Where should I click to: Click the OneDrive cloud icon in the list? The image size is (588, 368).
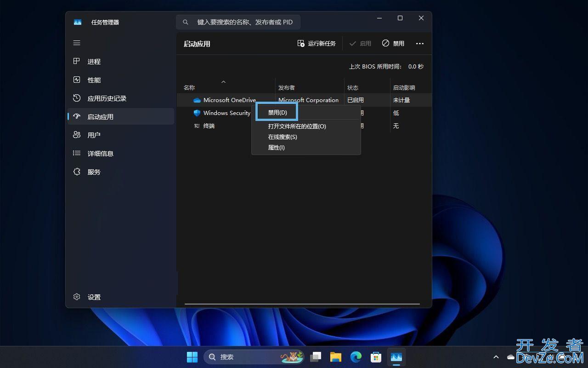click(x=197, y=100)
